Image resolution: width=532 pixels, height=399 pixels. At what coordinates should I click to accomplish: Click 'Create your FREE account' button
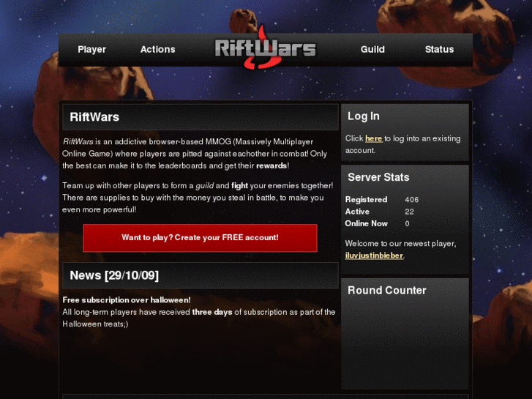[x=201, y=238]
